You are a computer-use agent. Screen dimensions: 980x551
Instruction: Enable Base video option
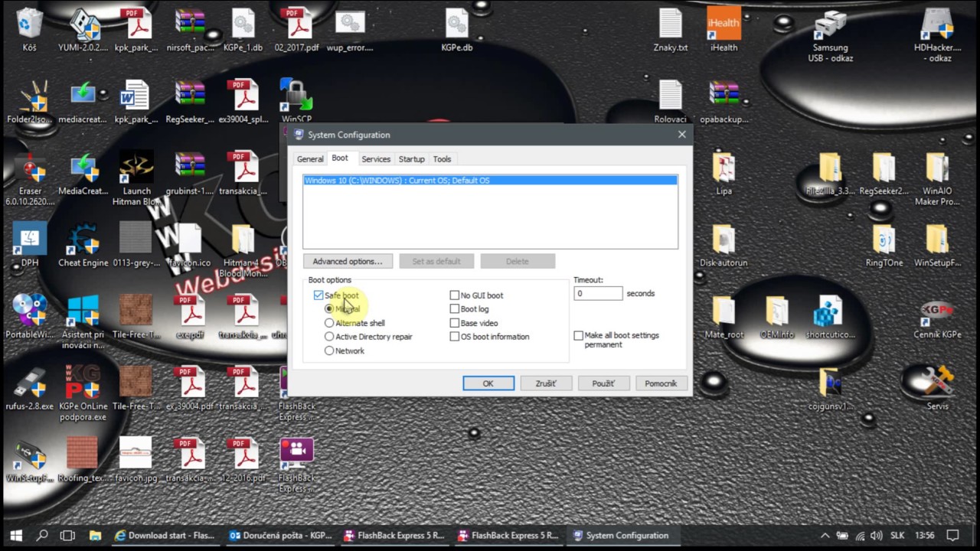[x=455, y=323]
